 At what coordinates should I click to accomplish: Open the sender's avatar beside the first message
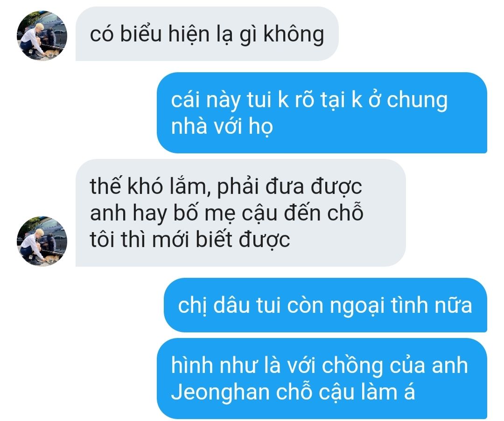coord(42,35)
